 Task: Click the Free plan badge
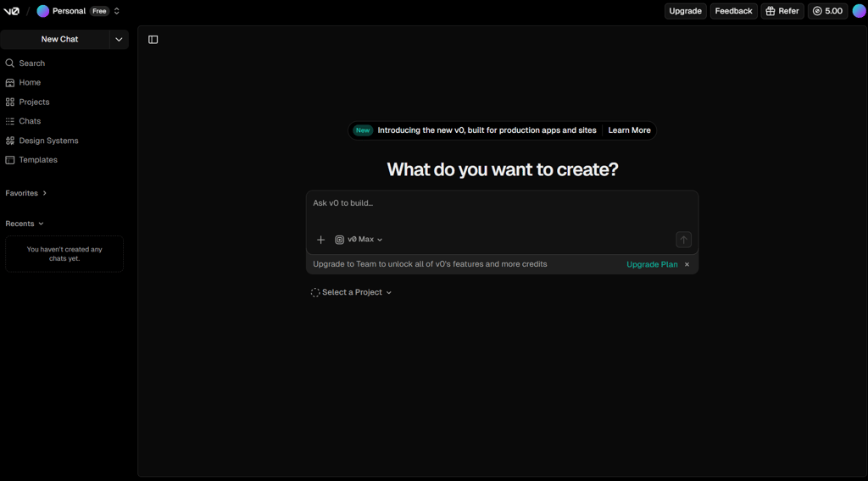click(x=100, y=11)
